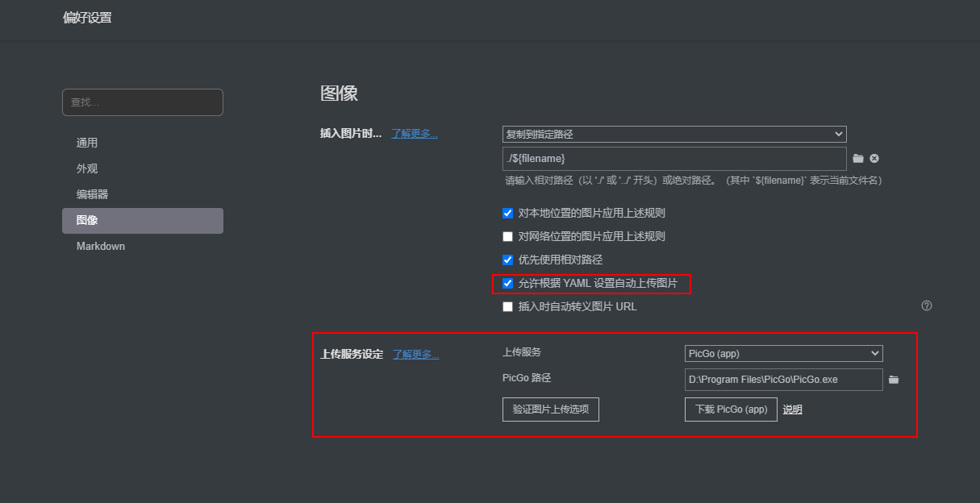Open folder browser for image copy path
This screenshot has width=980, height=503.
858,159
